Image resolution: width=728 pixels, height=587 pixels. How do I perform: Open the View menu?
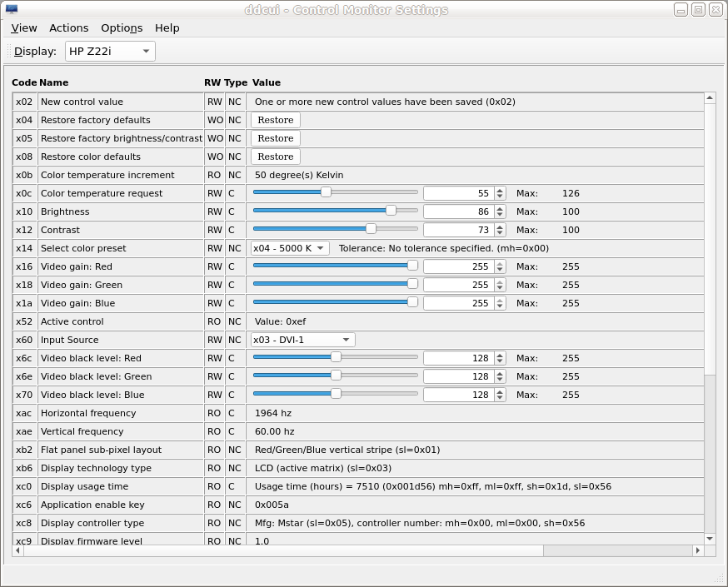pos(23,27)
